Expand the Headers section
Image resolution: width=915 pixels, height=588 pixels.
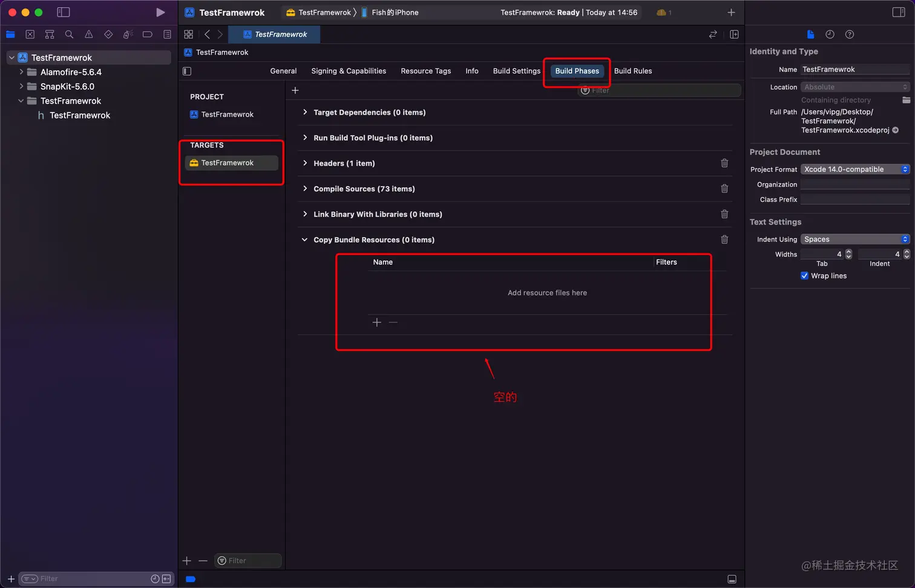point(305,163)
